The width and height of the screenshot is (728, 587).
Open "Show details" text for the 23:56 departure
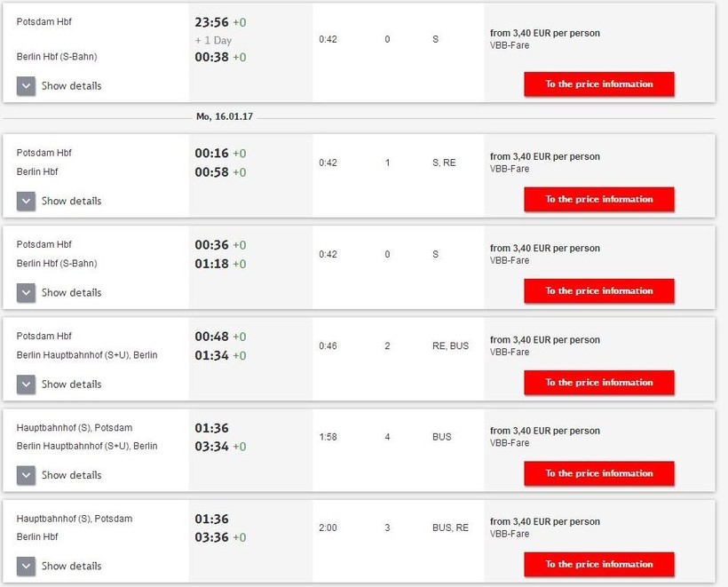pos(71,86)
